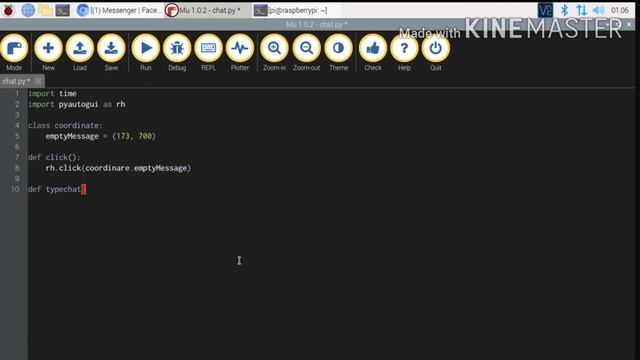Open the Raspberry Pi main menu
The width and height of the screenshot is (640, 360).
pyautogui.click(x=8, y=10)
